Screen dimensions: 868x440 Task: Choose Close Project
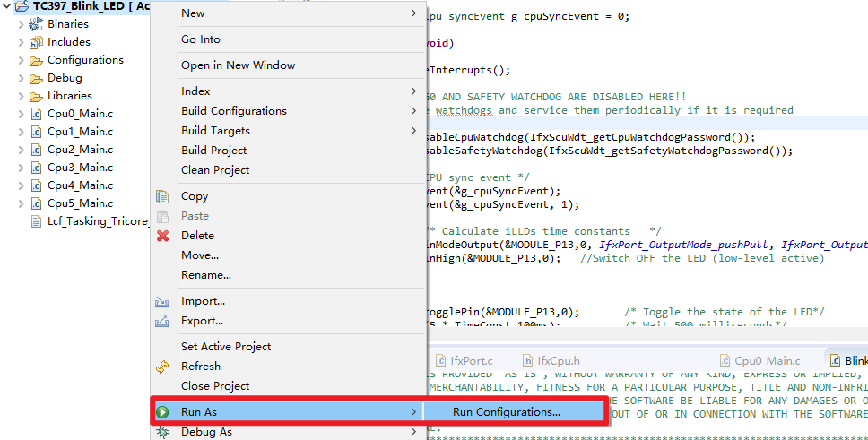click(288, 386)
